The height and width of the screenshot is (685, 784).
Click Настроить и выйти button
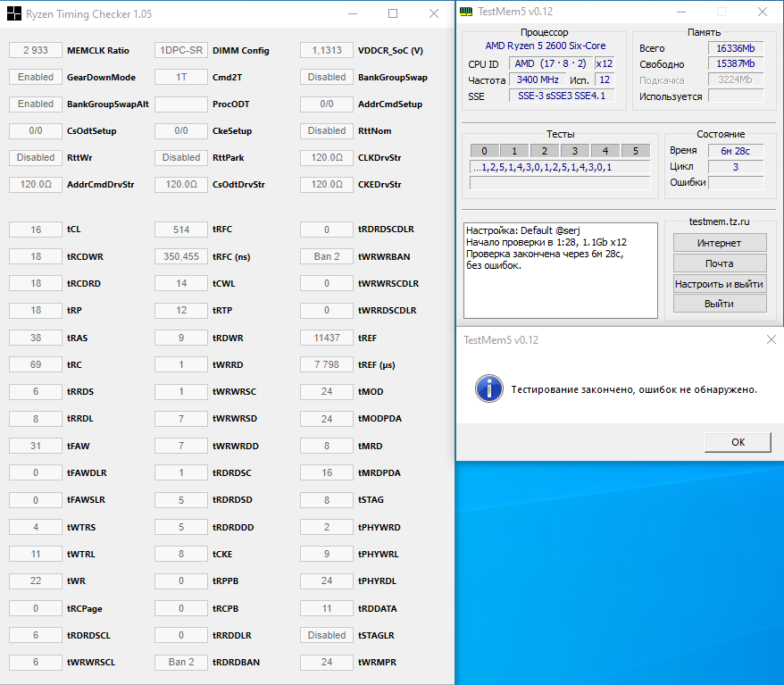pos(720,284)
